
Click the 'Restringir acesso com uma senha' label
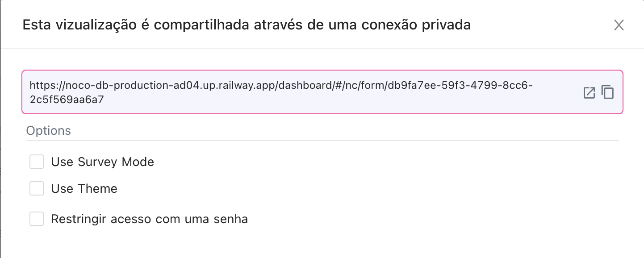click(149, 219)
